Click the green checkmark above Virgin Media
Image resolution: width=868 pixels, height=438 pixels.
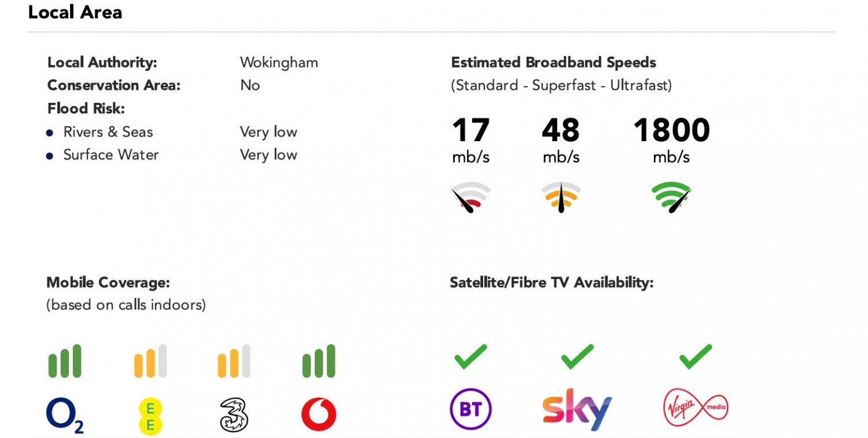pos(695,356)
